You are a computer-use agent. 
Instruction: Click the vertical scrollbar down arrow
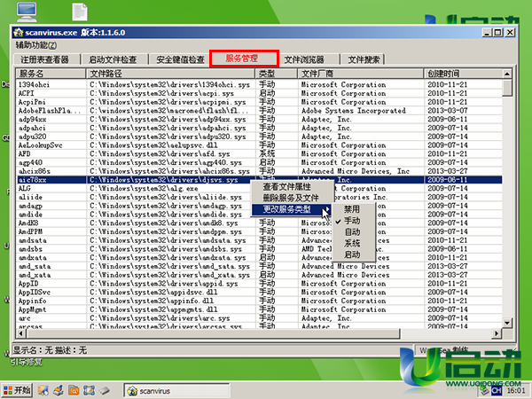tap(507, 323)
